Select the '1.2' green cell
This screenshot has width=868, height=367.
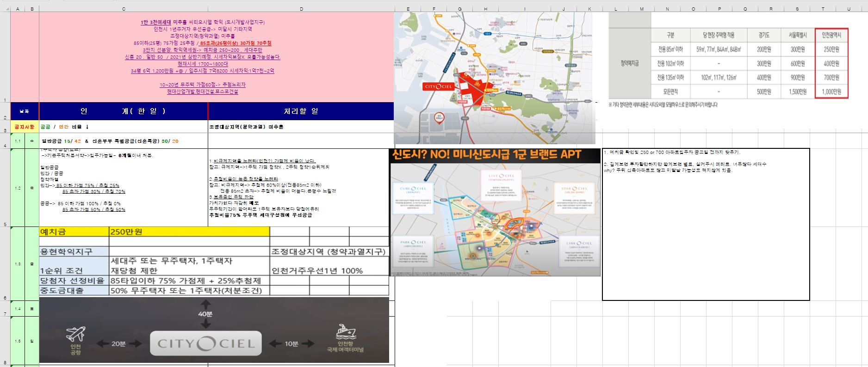click(x=18, y=188)
